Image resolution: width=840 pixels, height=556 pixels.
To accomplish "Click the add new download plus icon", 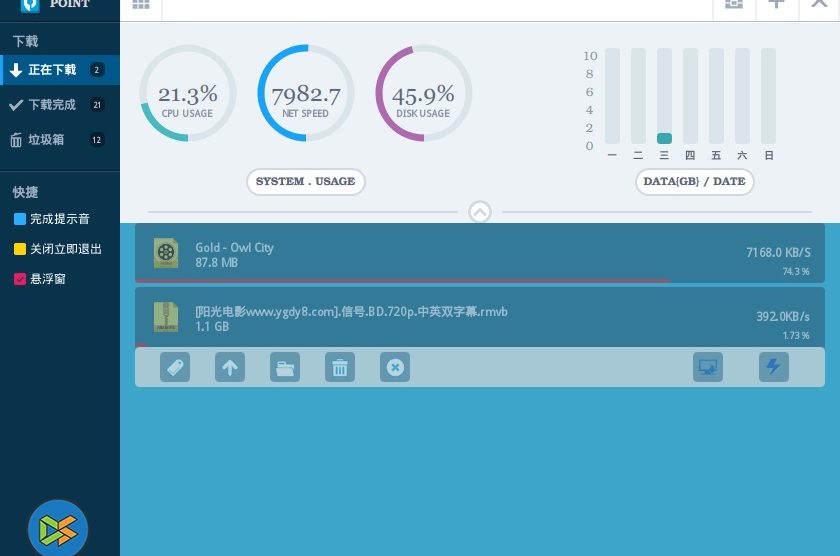I will coord(776,4).
